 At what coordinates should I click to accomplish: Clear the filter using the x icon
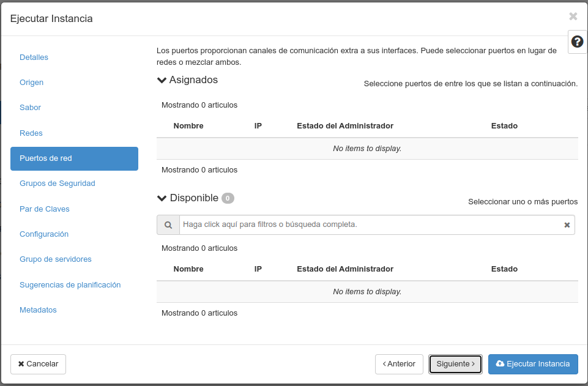pos(567,225)
